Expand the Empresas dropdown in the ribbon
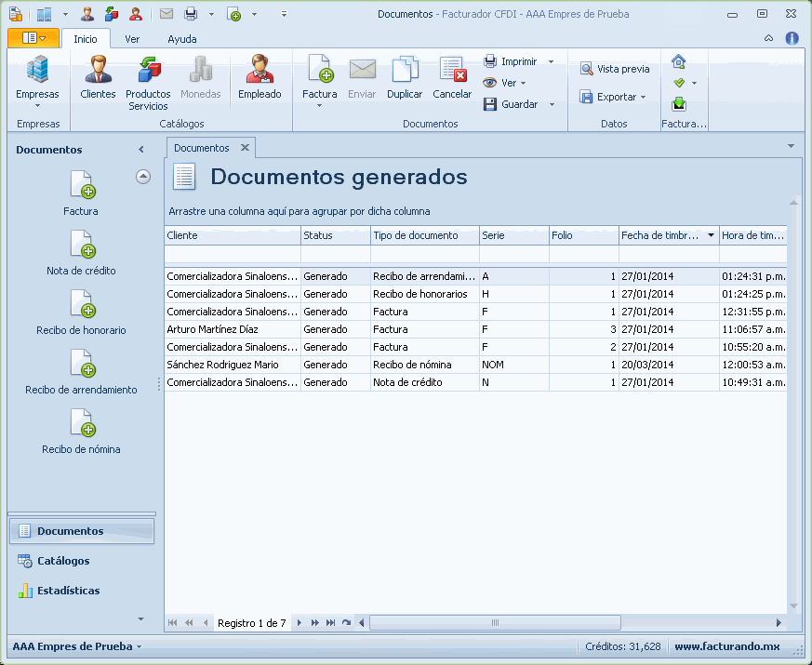This screenshot has height=665, width=812. click(x=37, y=94)
